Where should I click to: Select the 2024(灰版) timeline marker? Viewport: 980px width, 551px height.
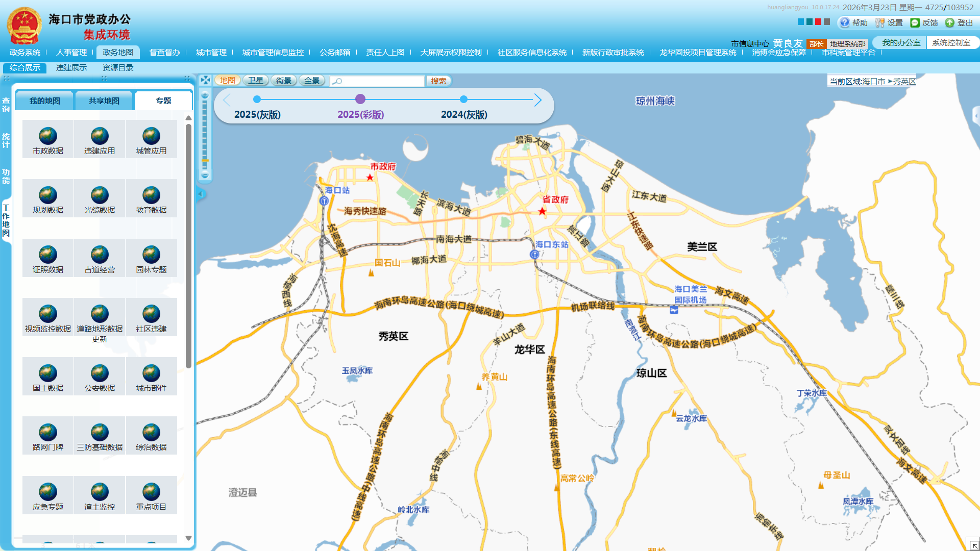click(463, 99)
